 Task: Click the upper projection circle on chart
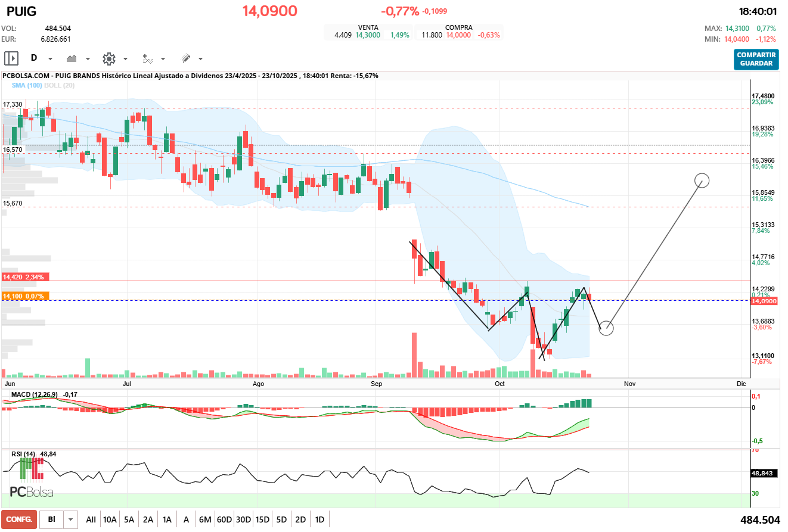pyautogui.click(x=702, y=180)
